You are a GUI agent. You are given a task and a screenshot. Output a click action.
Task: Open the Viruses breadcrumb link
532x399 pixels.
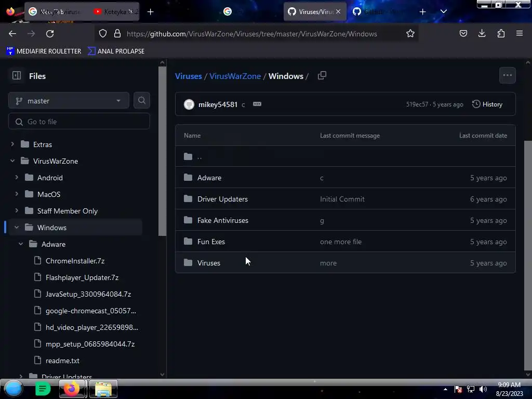[188, 76]
